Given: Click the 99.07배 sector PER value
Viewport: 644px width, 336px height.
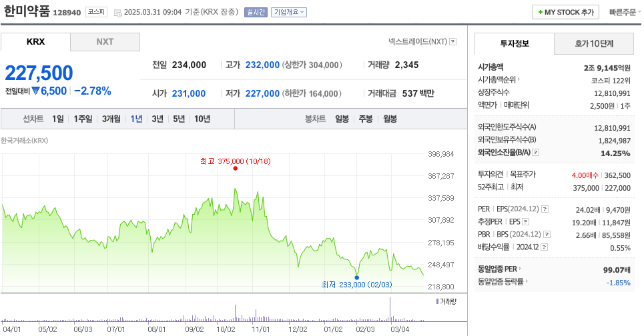Looking at the screenshot, I should [x=617, y=269].
